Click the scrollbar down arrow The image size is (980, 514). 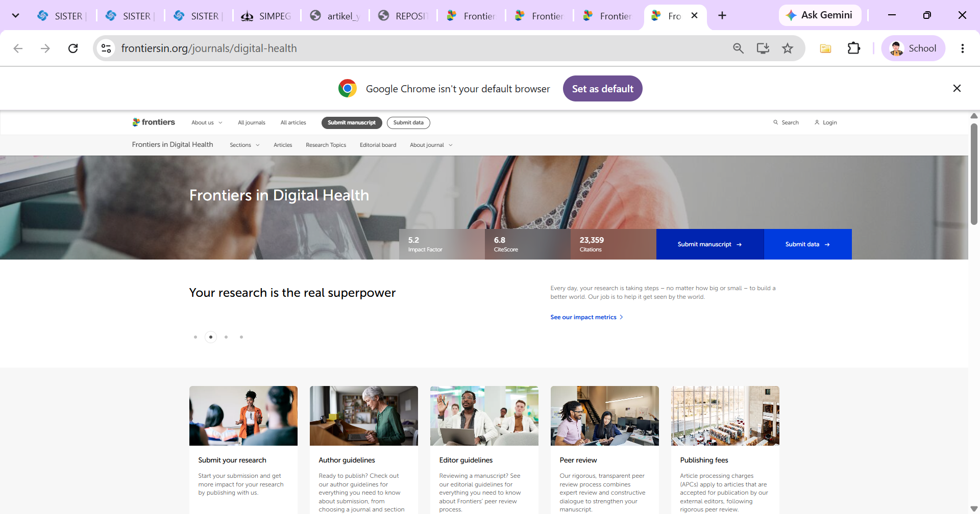(x=974, y=508)
